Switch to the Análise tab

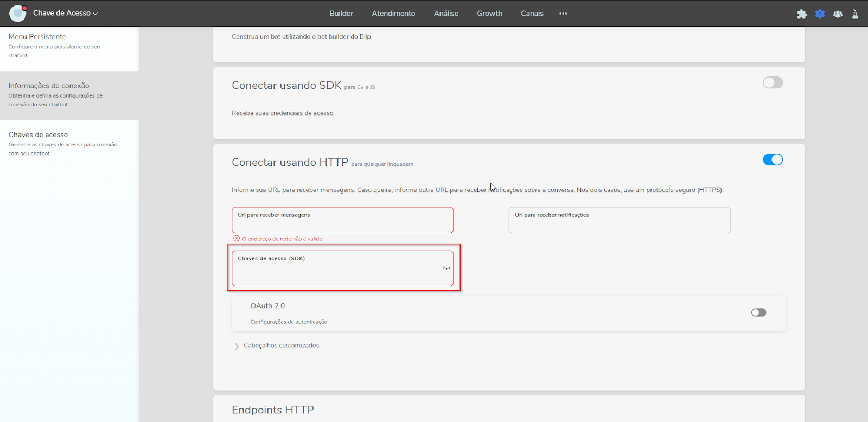pos(446,14)
